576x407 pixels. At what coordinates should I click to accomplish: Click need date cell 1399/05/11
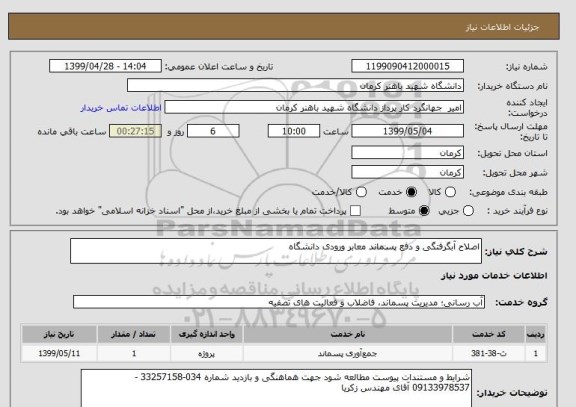coord(59,353)
